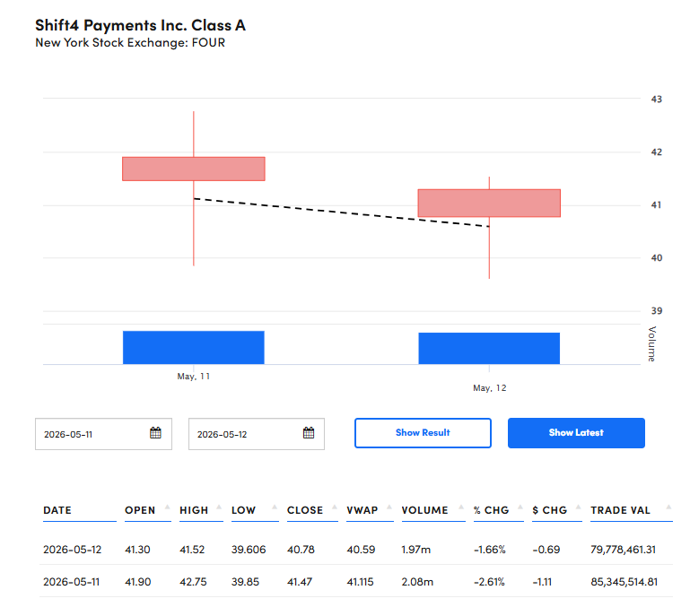
Task: Sort table by OPEN column header
Action: tap(140, 510)
